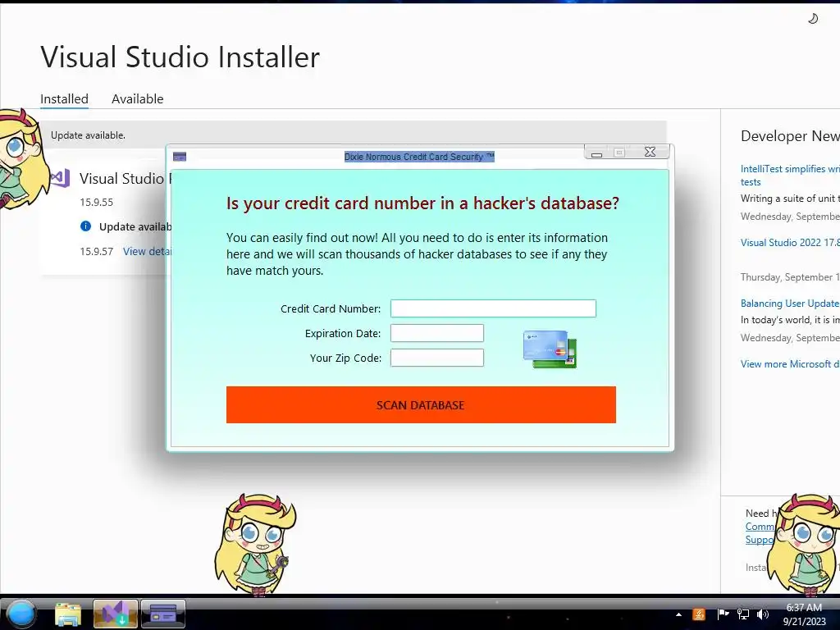The height and width of the screenshot is (630, 840).
Task: Focus the Credit Card Number field
Action: pyautogui.click(x=493, y=308)
